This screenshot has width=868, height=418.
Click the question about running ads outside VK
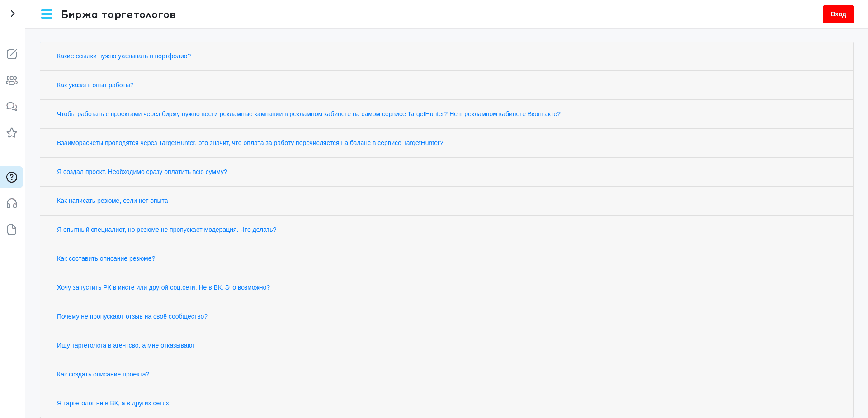[x=163, y=287]
